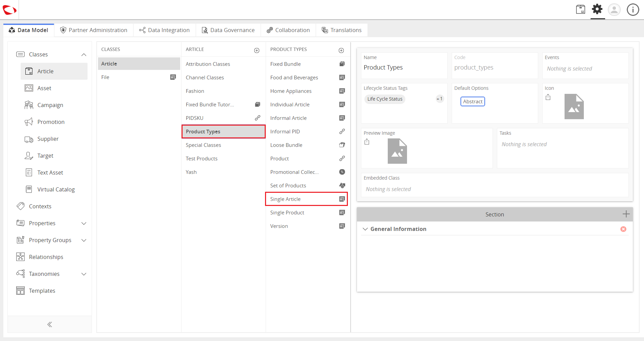Screen dimensions: 644x341
Task: Click the Single Article row icon
Action: click(x=342, y=199)
